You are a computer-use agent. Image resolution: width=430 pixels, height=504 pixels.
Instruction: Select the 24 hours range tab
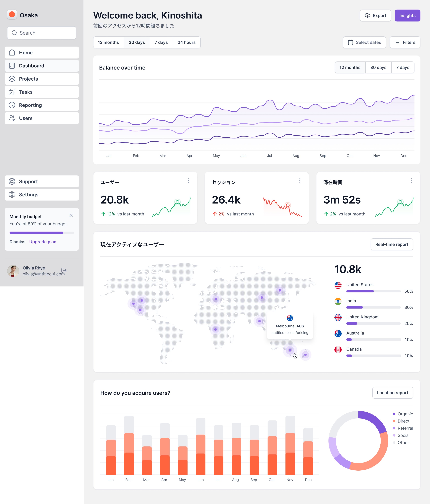point(186,42)
